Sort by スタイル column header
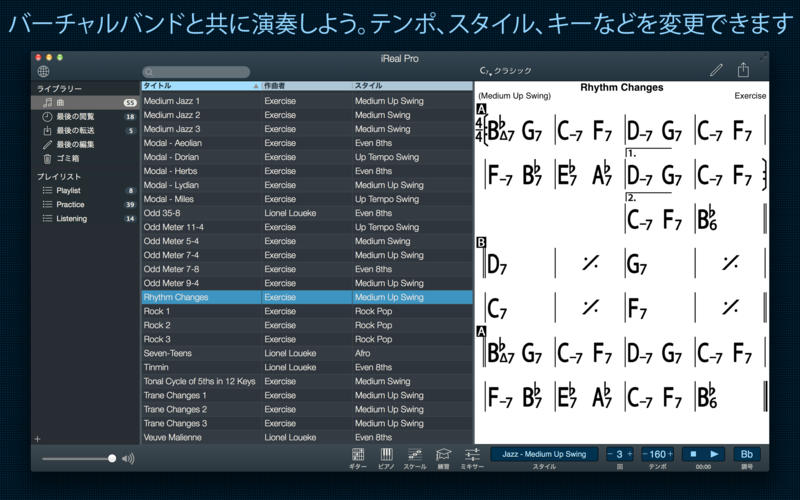This screenshot has height=500, width=800. point(413,86)
